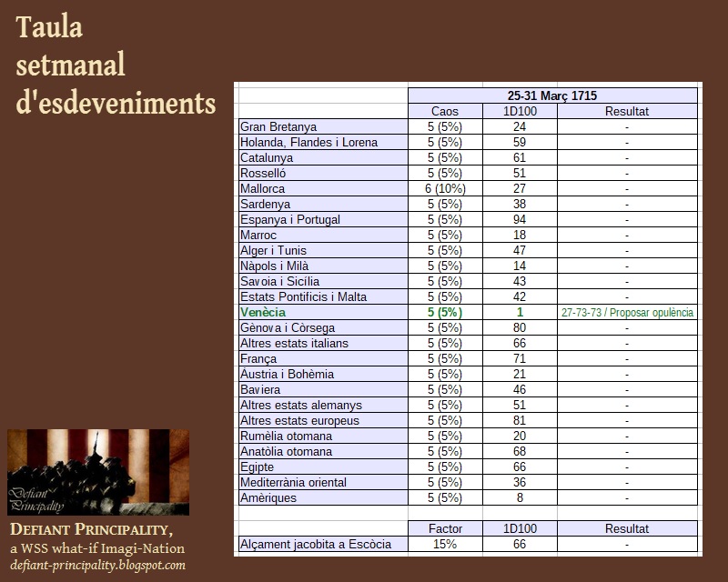Click the '38' roll for Sardenya
728x582 pixels.
click(520, 205)
